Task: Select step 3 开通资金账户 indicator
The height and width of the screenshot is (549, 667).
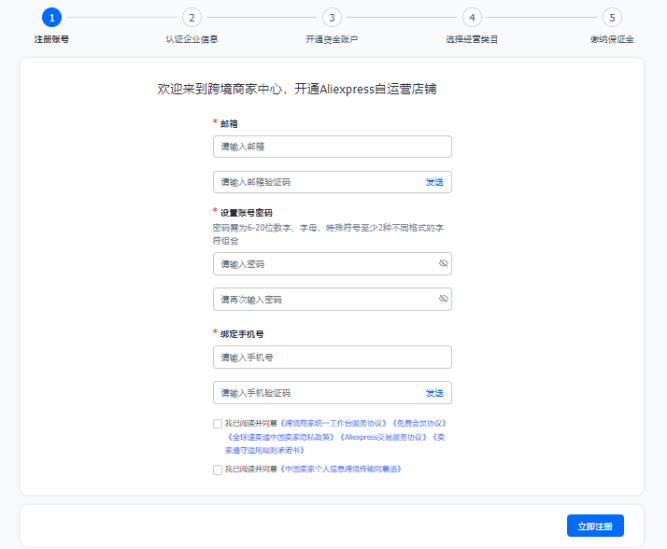Action: click(332, 17)
